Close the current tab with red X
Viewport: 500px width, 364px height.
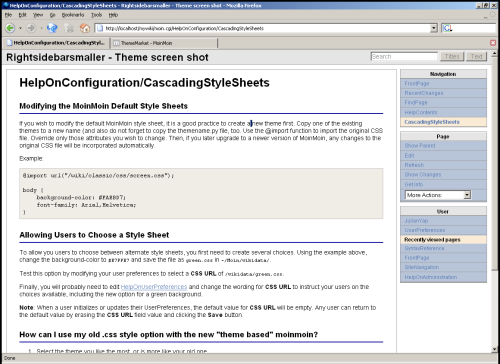click(493, 43)
